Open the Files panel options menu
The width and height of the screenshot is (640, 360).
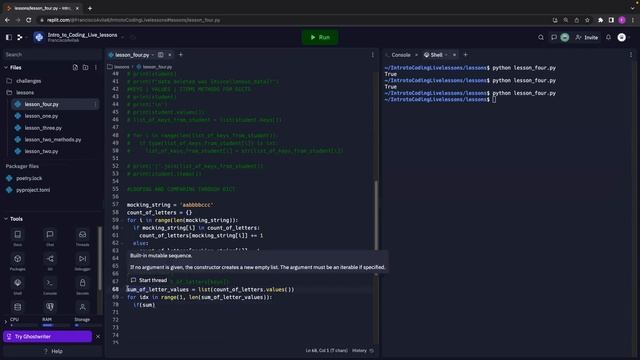click(x=96, y=67)
